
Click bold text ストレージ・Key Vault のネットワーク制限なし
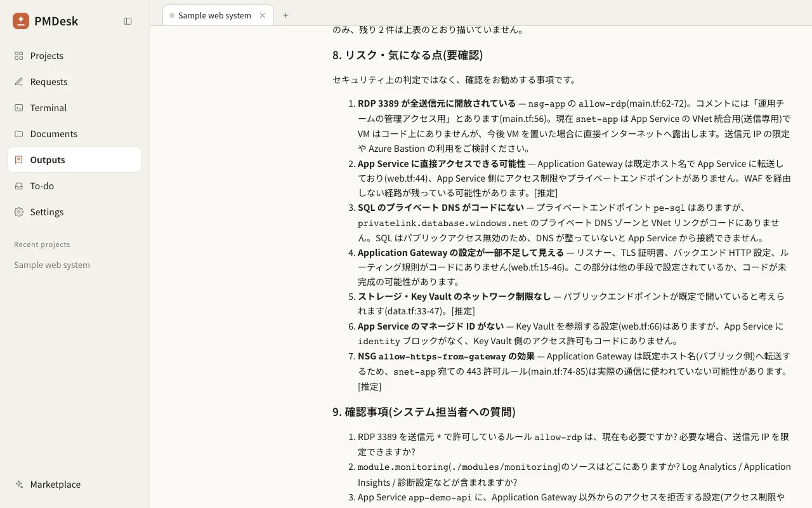point(454,297)
